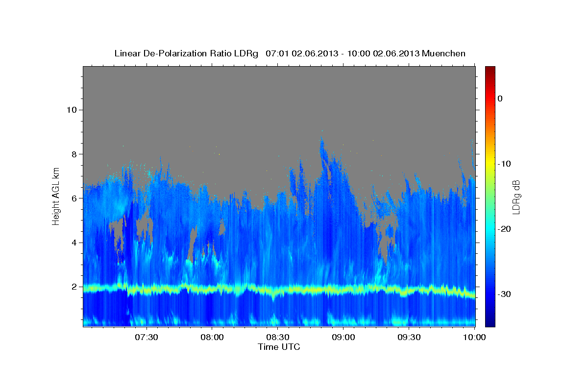Click the dark red top of the colorbar

pyautogui.click(x=490, y=70)
